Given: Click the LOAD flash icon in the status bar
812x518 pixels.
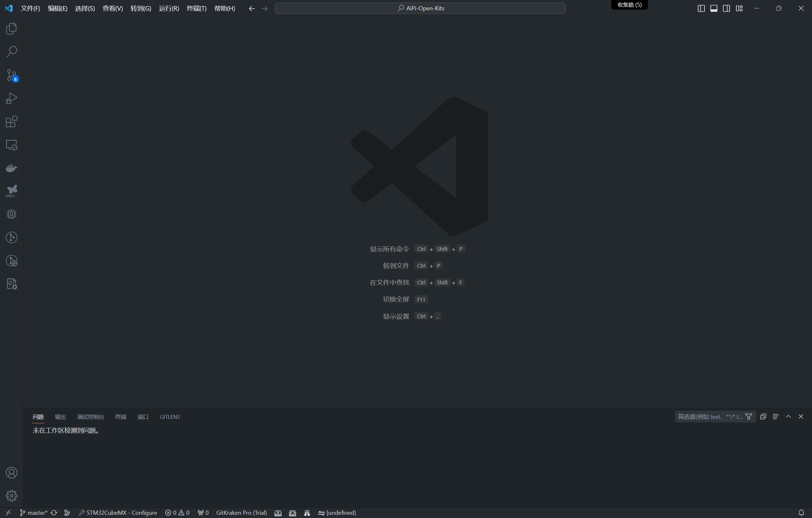Looking at the screenshot, I should tap(307, 513).
